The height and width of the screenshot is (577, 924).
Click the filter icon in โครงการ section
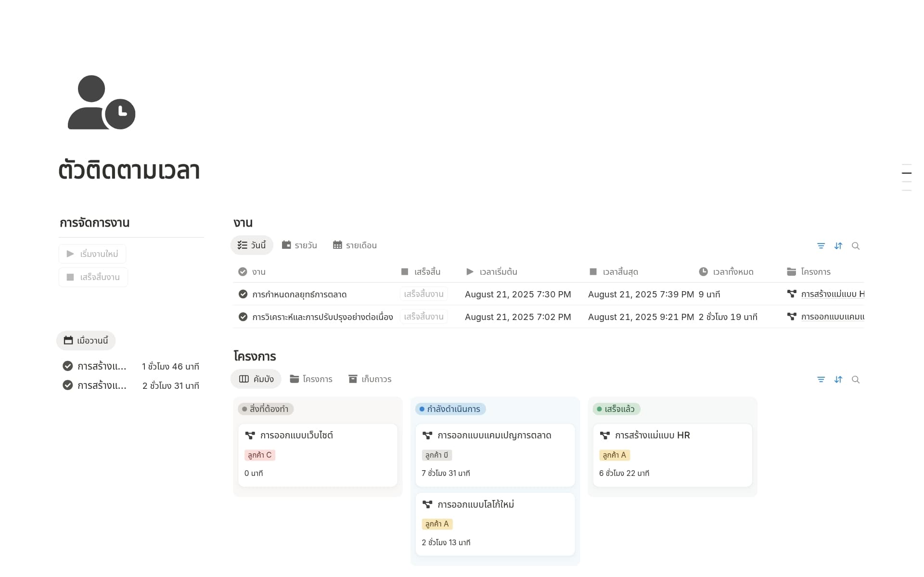tap(821, 380)
